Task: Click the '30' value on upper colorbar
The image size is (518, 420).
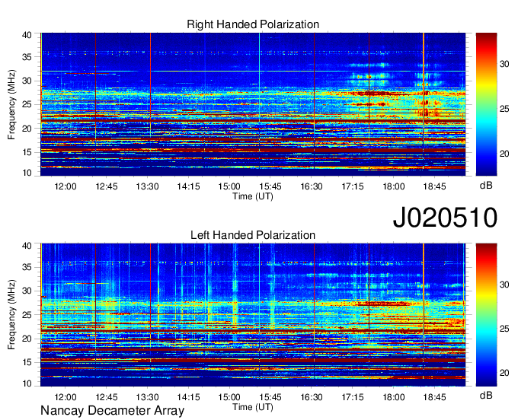Action: pyautogui.click(x=504, y=64)
